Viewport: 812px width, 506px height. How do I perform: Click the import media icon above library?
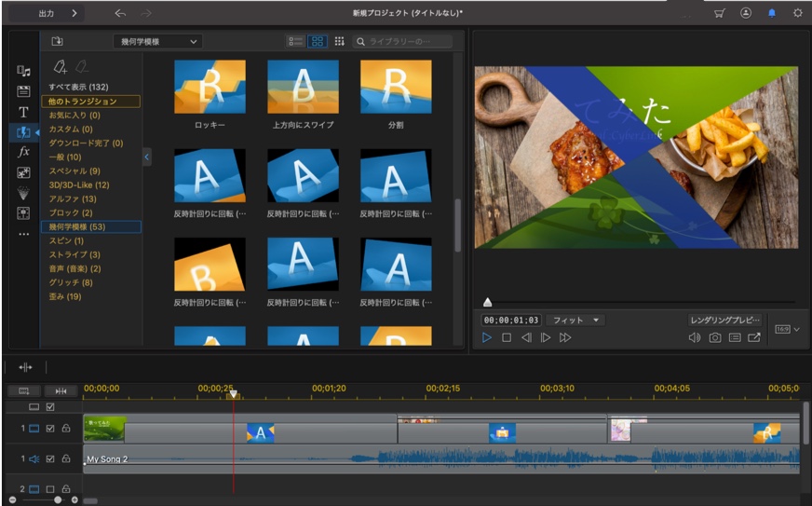57,41
